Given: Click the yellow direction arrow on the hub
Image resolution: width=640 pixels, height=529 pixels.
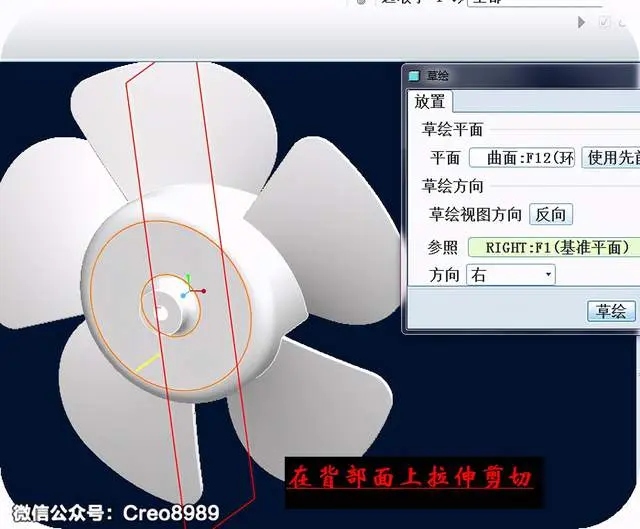Looking at the screenshot, I should pos(148,363).
